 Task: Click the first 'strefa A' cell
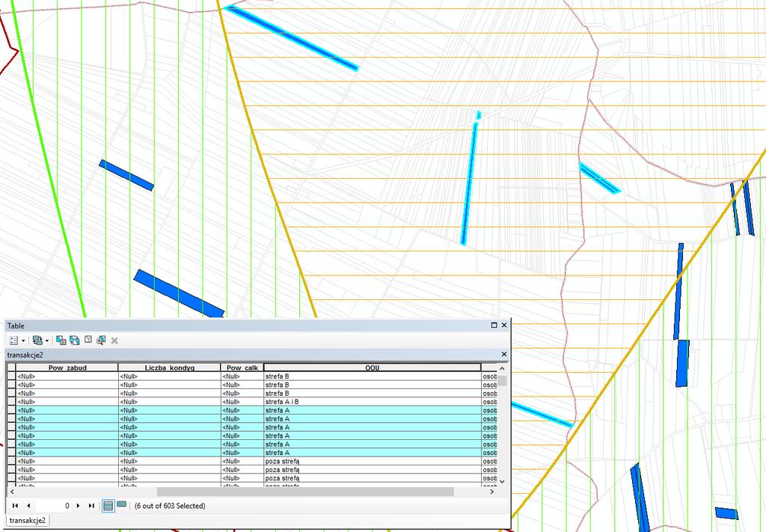373,410
